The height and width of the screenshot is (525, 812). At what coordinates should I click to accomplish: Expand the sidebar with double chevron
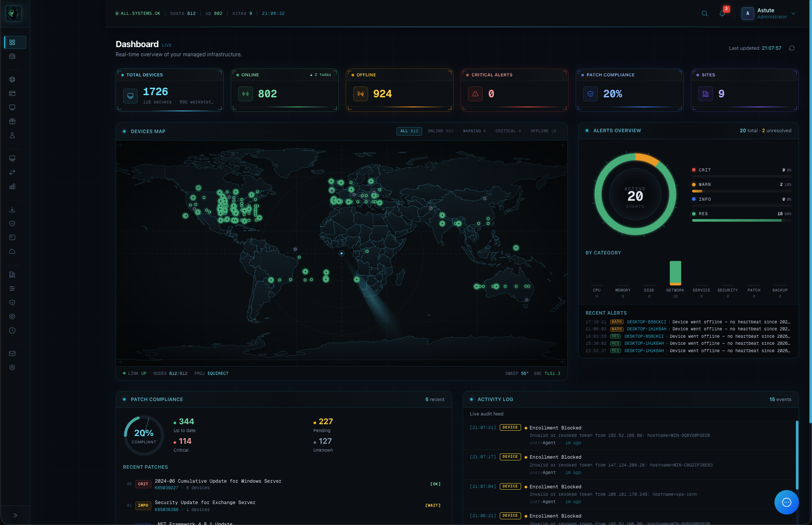15,515
